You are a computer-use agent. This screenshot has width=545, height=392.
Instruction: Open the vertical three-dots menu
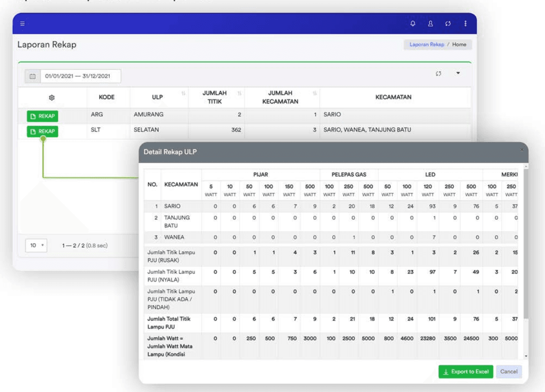(x=465, y=24)
